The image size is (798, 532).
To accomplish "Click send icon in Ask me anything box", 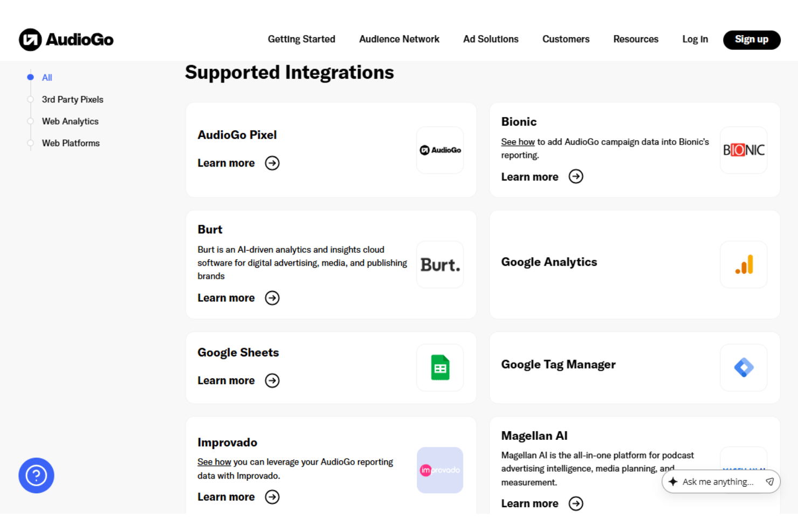I will click(769, 482).
